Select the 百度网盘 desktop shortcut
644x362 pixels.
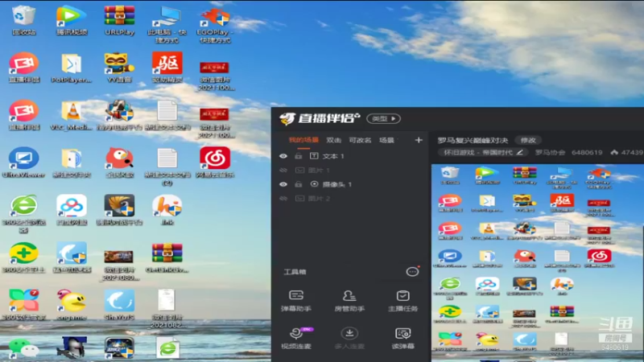[x=72, y=211]
